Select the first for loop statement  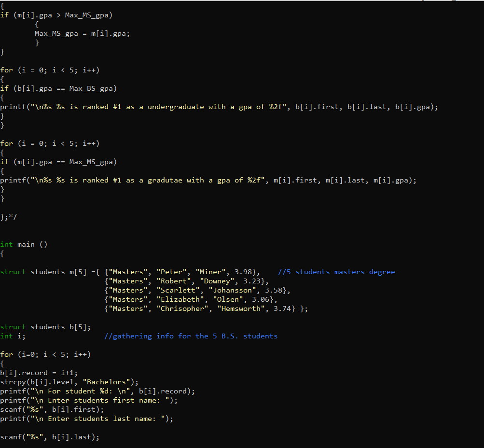[48, 70]
